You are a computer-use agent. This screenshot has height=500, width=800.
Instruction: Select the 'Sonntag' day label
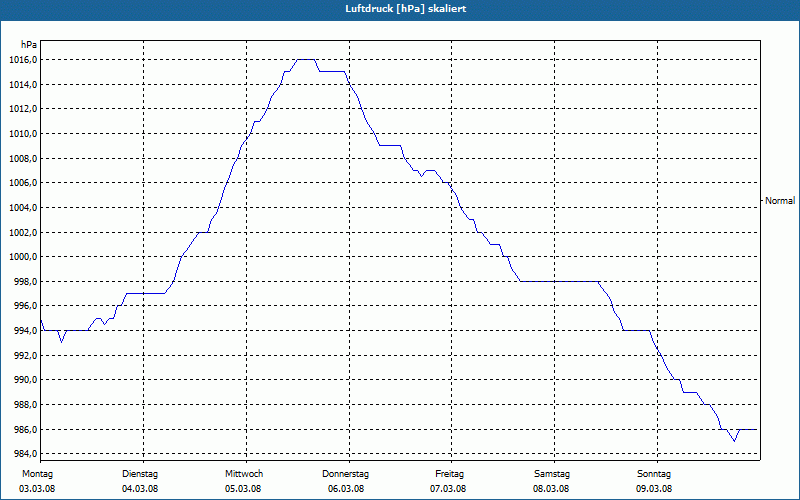(654, 474)
